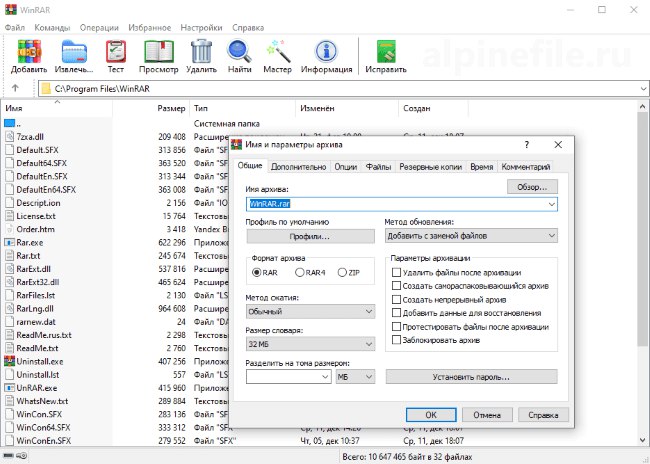Viewport: 650px width, 464px height.
Task: Click the Удалить trash can icon
Action: click(201, 52)
